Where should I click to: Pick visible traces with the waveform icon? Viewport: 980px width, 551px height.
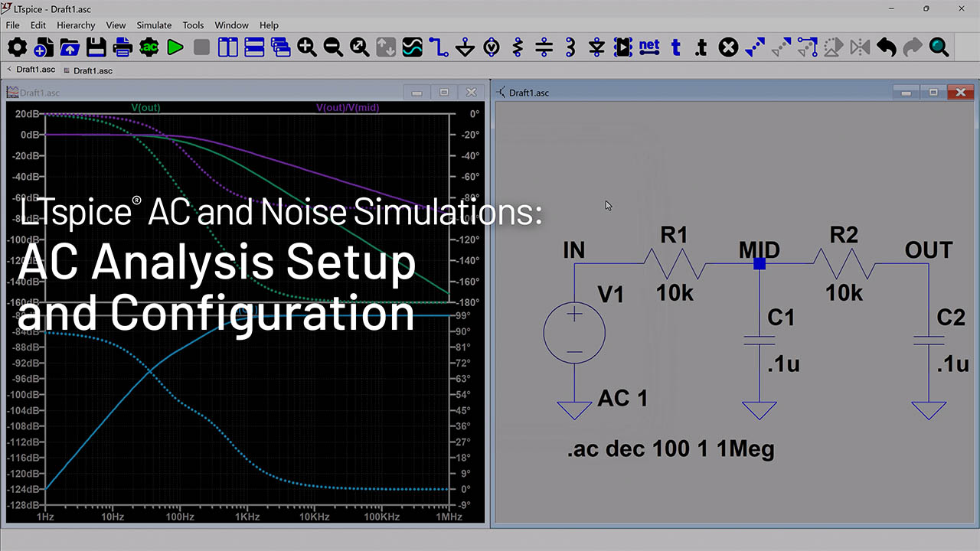(413, 47)
